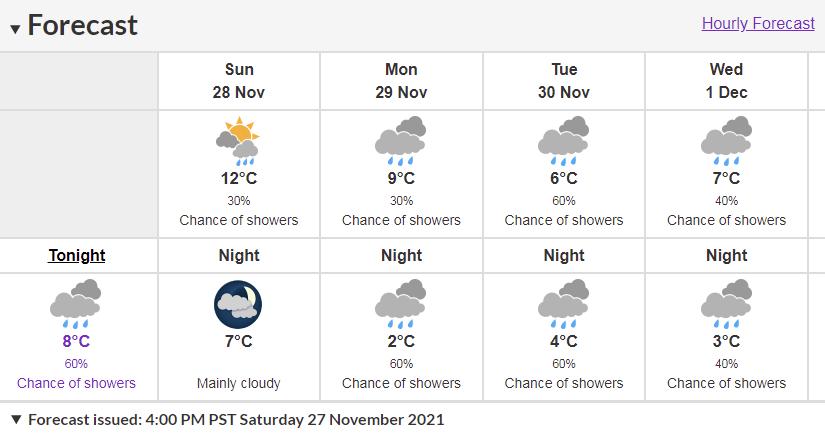The height and width of the screenshot is (438, 825).
Task: Click Tuesday night's showers icon
Action: point(564,304)
